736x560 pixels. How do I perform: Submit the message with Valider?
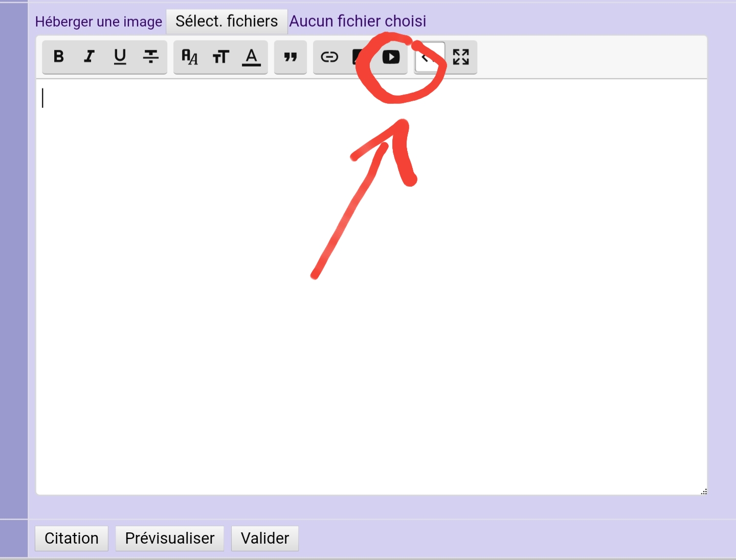[x=265, y=539]
